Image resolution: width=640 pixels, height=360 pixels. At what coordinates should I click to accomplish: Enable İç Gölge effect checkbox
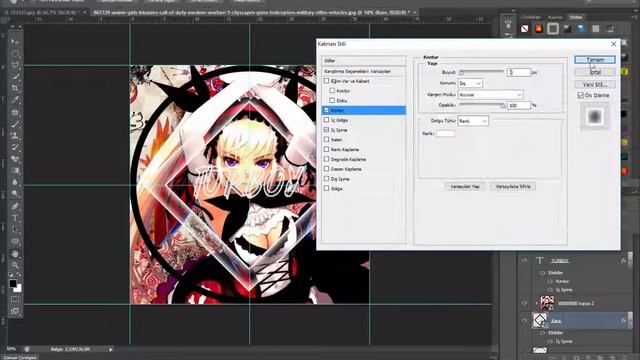tap(327, 120)
